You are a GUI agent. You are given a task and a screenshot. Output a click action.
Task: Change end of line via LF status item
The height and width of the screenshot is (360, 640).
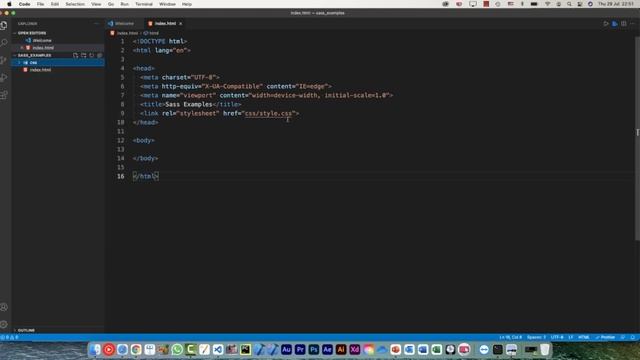click(571, 337)
